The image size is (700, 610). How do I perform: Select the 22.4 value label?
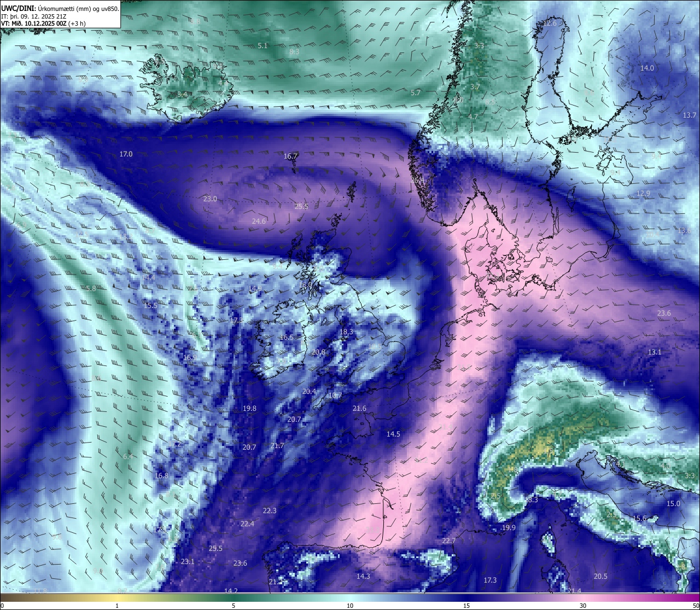click(247, 524)
